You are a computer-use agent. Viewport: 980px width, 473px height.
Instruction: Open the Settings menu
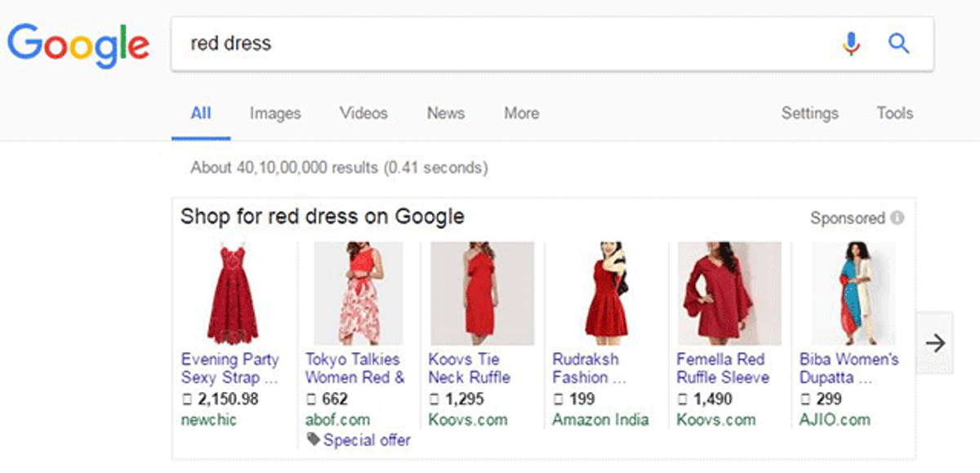809,114
